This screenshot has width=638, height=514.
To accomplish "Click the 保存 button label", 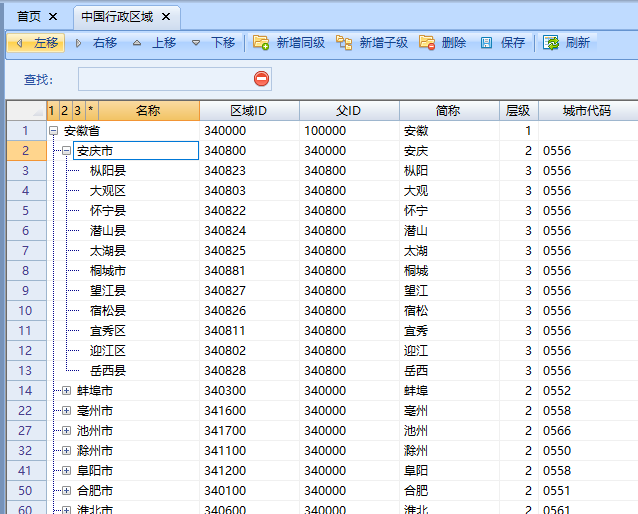I will (513, 43).
